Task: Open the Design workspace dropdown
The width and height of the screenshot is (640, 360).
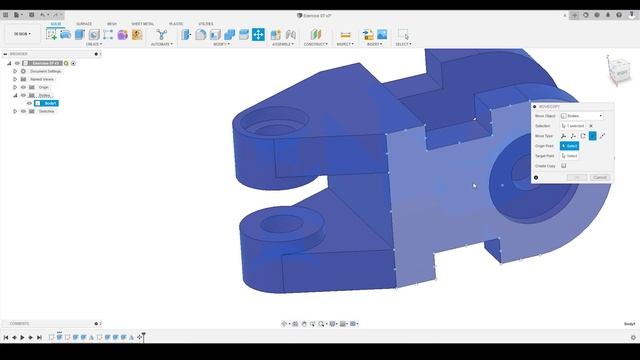Action: point(22,34)
